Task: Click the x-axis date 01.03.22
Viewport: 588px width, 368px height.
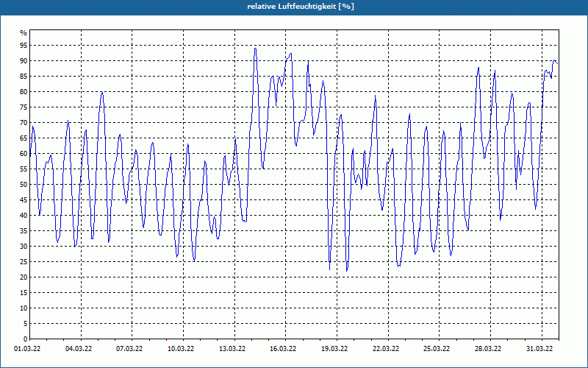Action: [x=27, y=349]
